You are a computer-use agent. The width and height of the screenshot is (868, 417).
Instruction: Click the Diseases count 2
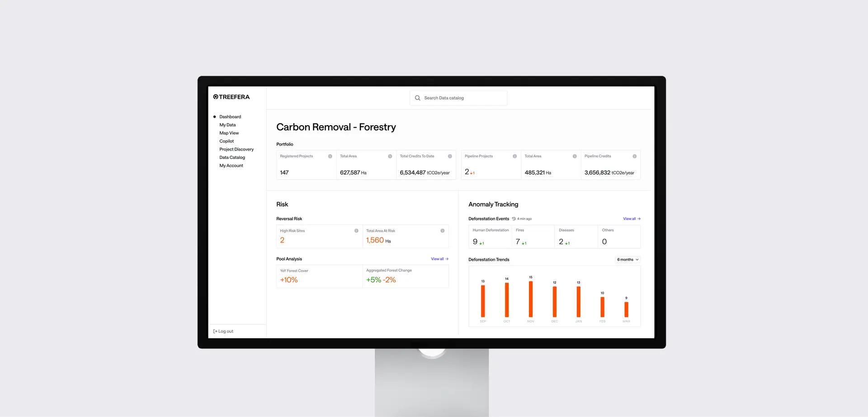tap(561, 242)
